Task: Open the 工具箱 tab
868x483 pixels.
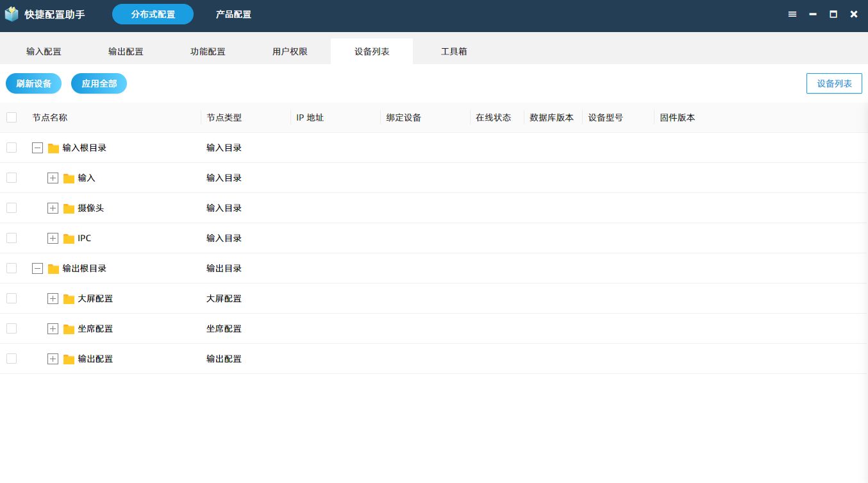Action: click(x=454, y=51)
